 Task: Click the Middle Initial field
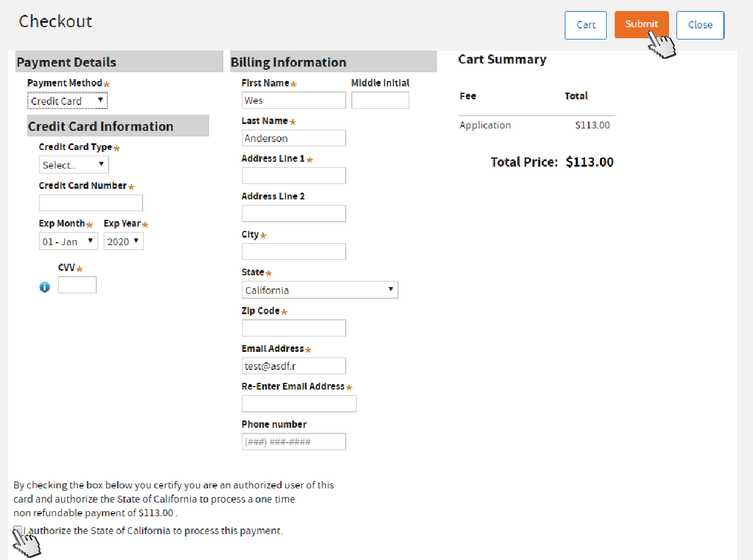pyautogui.click(x=380, y=100)
